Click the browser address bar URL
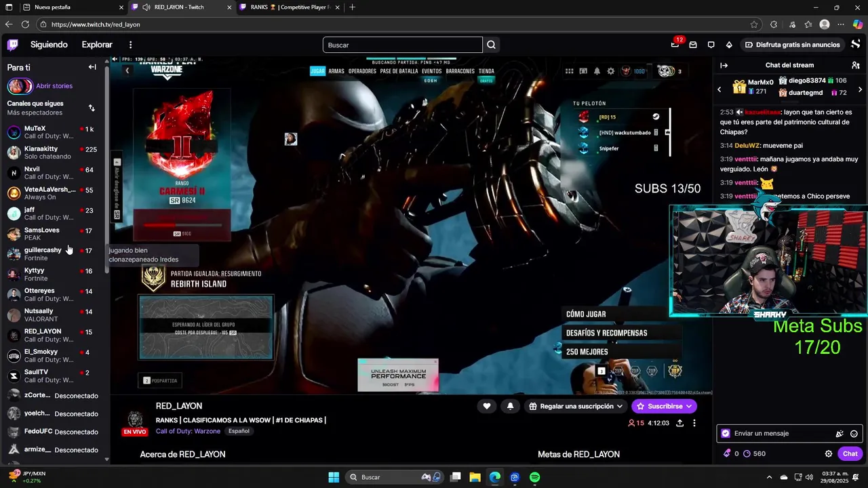The image size is (868, 488). point(96,24)
